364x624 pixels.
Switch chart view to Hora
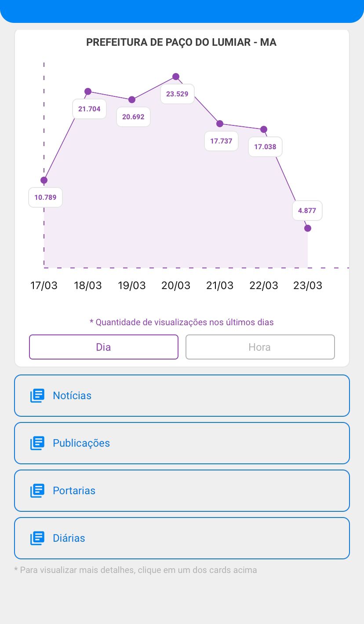(260, 347)
